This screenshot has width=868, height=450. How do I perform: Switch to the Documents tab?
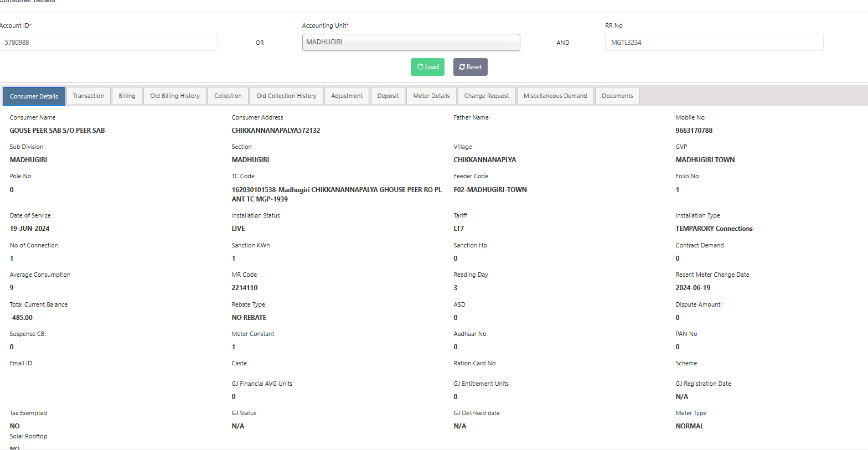[617, 96]
